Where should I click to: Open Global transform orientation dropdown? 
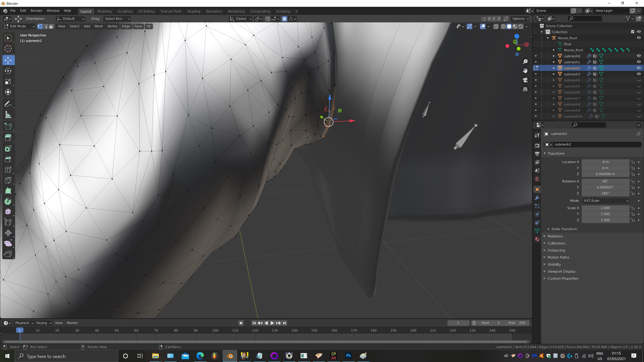(240, 19)
